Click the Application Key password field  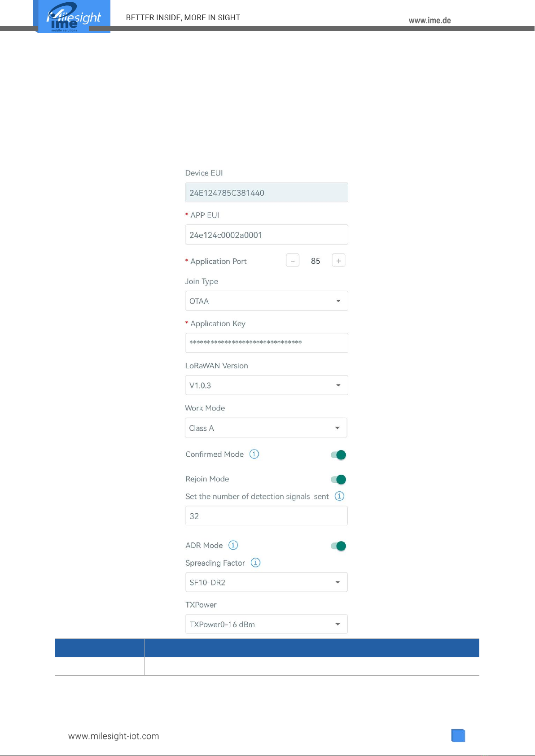(266, 343)
